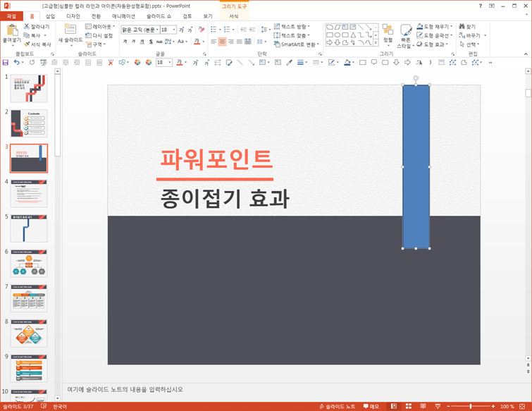Toggle strikethrough text formatting
The width and height of the screenshot is (532, 411).
159,42
